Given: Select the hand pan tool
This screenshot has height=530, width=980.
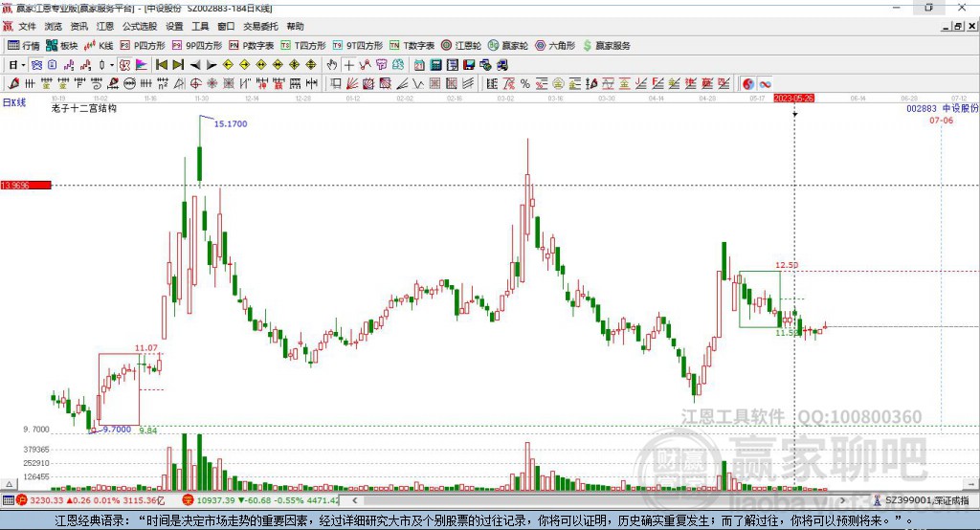Looking at the screenshot, I should pos(332,65).
